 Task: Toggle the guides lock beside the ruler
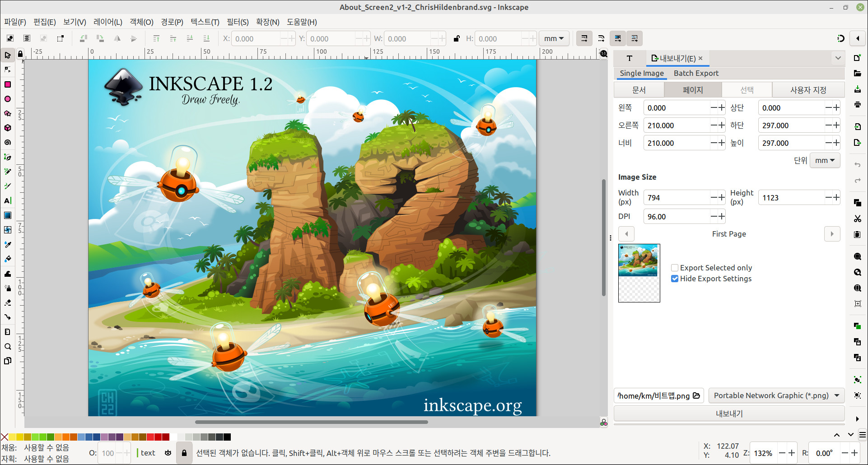pyautogui.click(x=20, y=54)
